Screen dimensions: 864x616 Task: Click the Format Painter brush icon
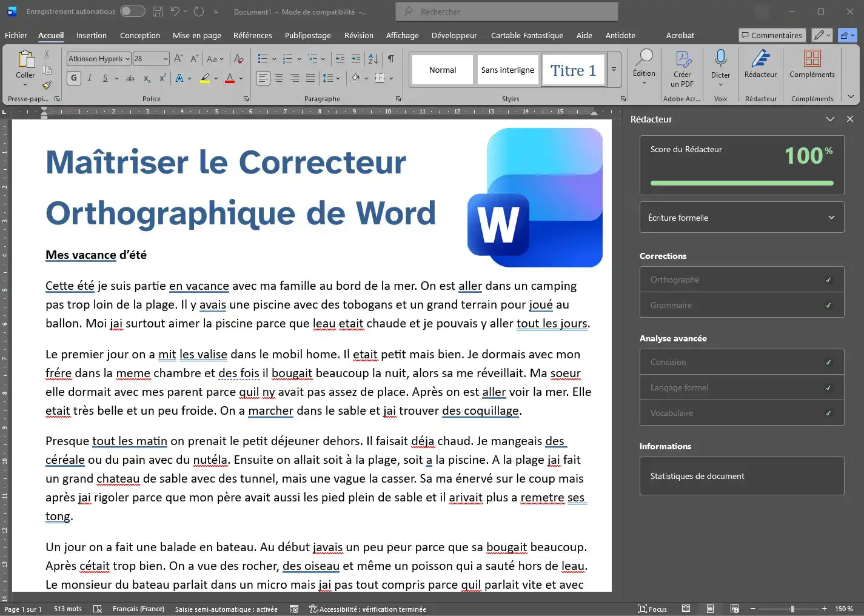[47, 85]
